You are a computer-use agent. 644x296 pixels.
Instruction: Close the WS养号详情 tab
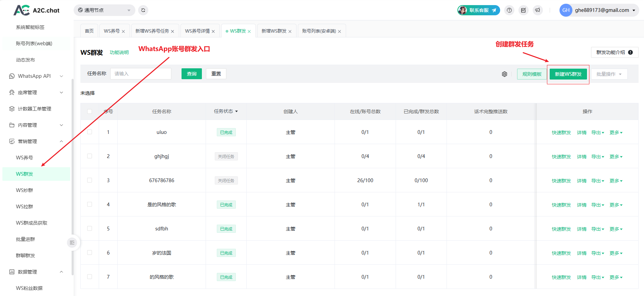(x=213, y=31)
